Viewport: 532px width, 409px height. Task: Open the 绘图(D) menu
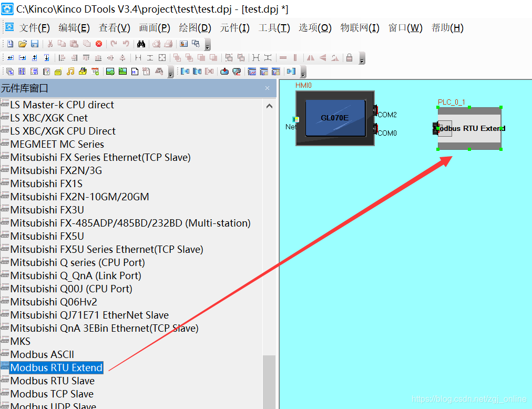[x=195, y=28]
